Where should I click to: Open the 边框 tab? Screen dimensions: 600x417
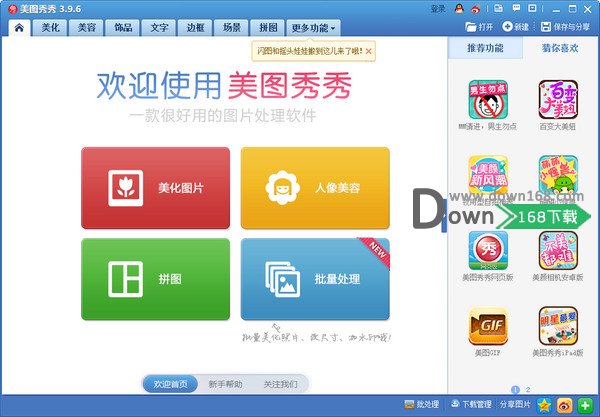coord(196,28)
